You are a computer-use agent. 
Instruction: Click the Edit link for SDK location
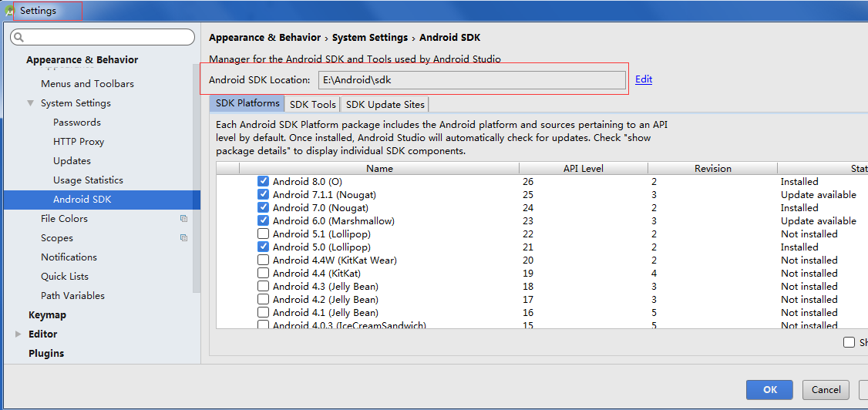pyautogui.click(x=644, y=79)
